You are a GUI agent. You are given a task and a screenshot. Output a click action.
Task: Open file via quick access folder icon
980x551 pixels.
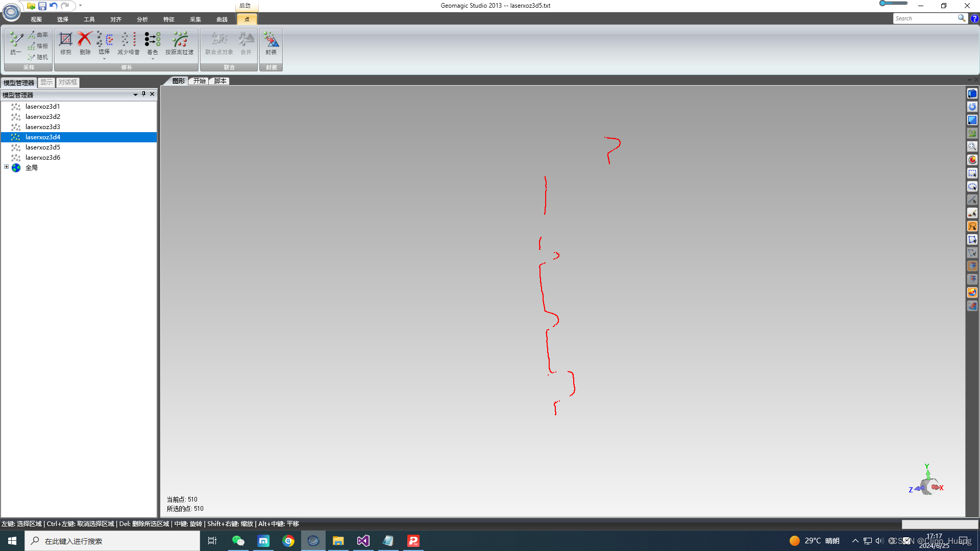[x=31, y=6]
